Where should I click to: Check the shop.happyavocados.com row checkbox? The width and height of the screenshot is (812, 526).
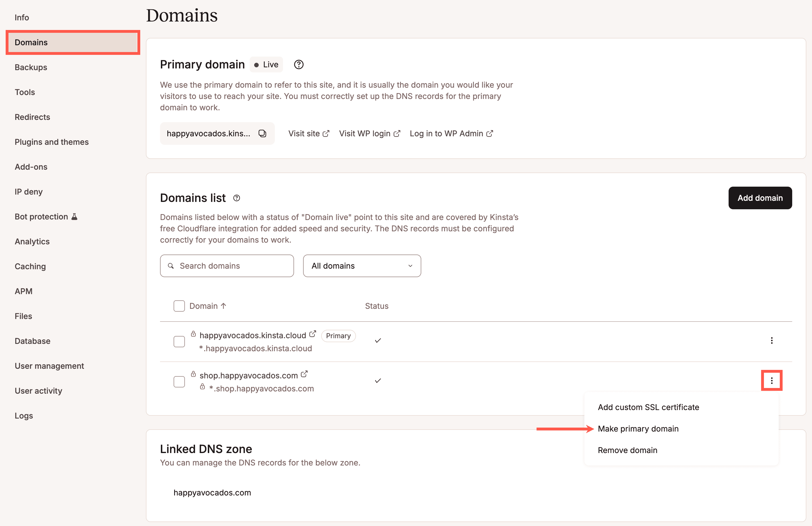(179, 381)
